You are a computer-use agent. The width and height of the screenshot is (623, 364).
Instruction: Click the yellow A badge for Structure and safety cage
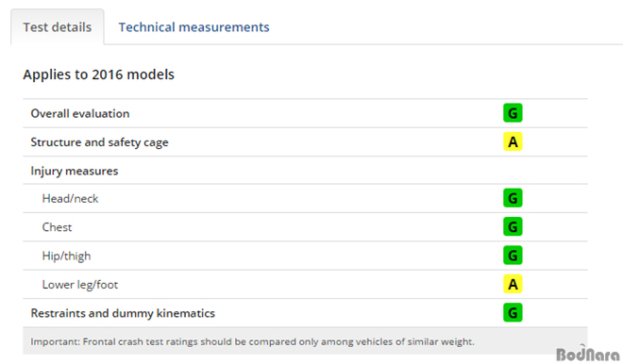(x=513, y=141)
